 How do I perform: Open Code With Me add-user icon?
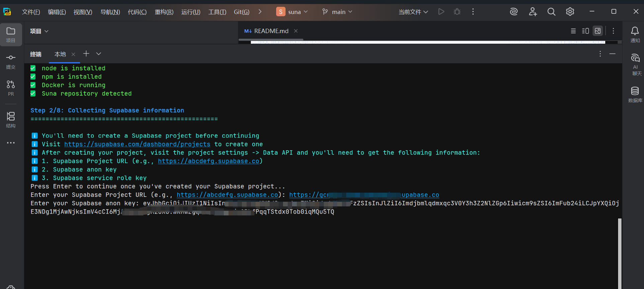[x=533, y=12]
